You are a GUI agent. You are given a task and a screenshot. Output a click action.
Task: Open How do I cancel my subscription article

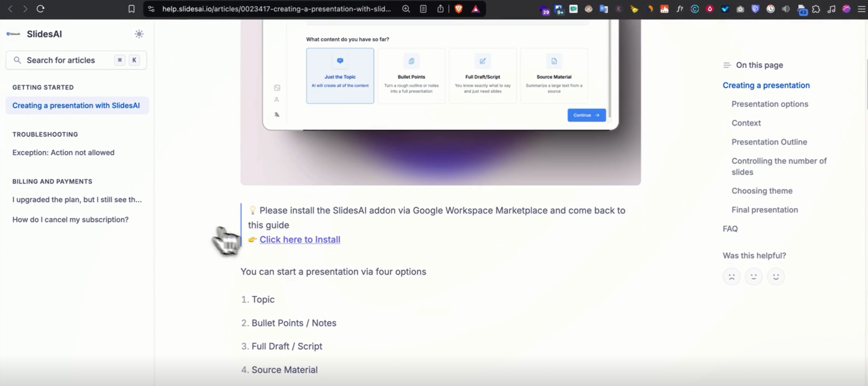[71, 219]
